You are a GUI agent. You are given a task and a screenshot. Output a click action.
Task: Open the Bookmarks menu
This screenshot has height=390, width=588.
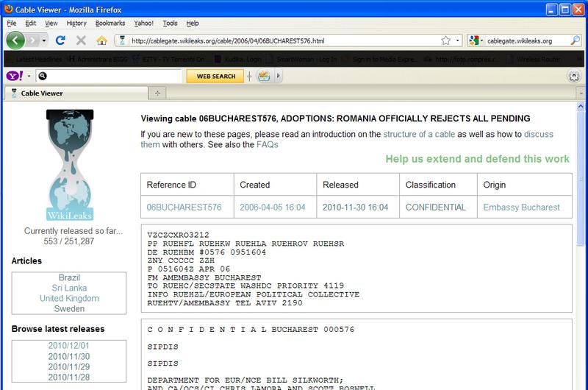coord(110,24)
